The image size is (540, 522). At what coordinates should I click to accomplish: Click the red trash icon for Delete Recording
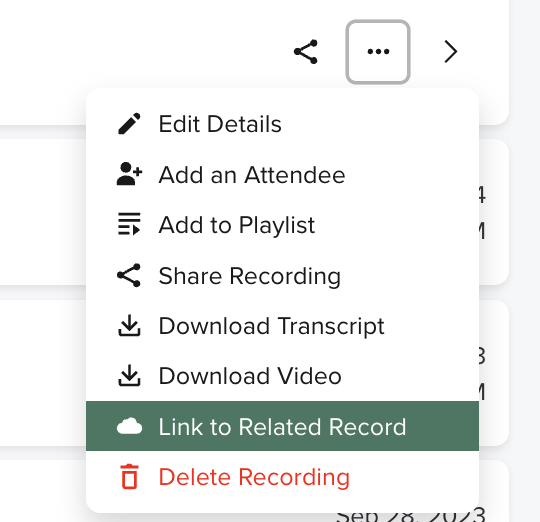coord(129,477)
